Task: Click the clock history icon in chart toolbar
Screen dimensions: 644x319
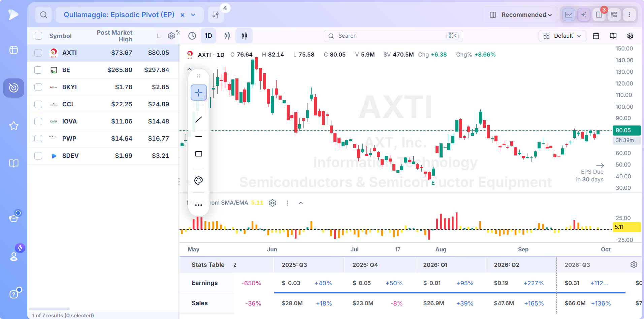Action: (192, 36)
